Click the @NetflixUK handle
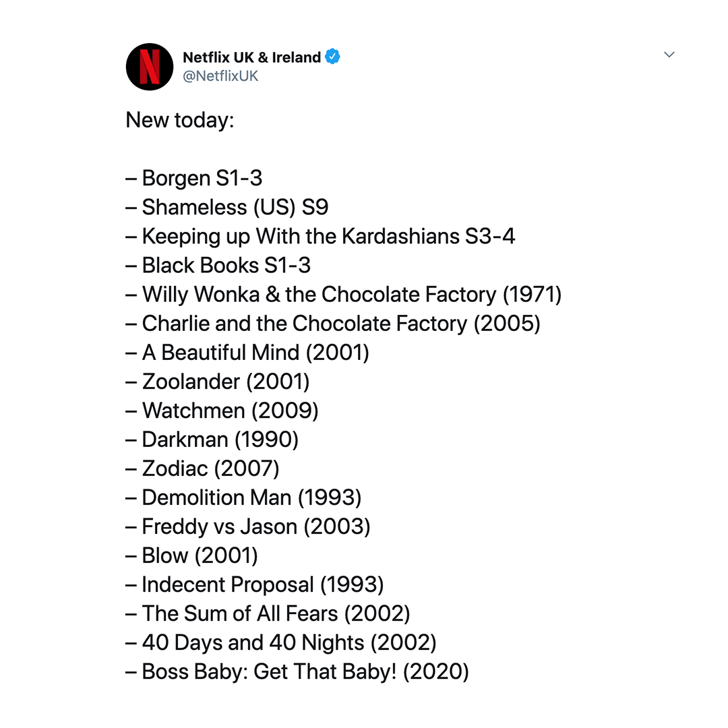Screen dimensions: 728x728 click(220, 75)
